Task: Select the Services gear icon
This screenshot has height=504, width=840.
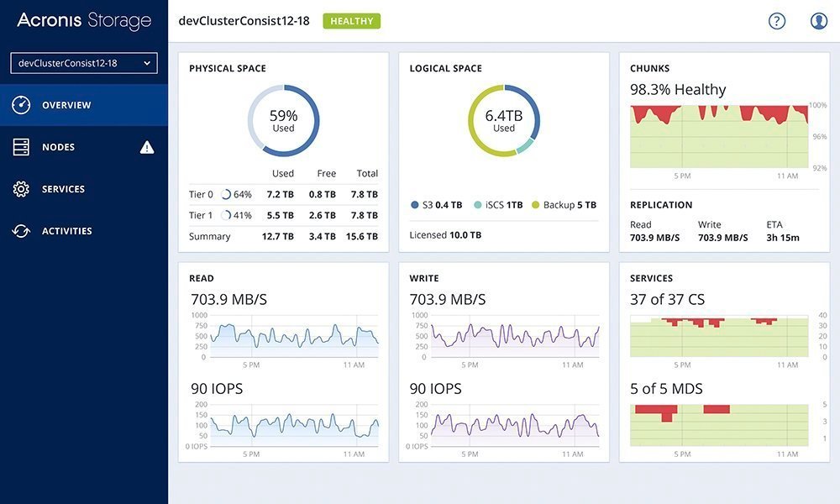Action: (24, 188)
